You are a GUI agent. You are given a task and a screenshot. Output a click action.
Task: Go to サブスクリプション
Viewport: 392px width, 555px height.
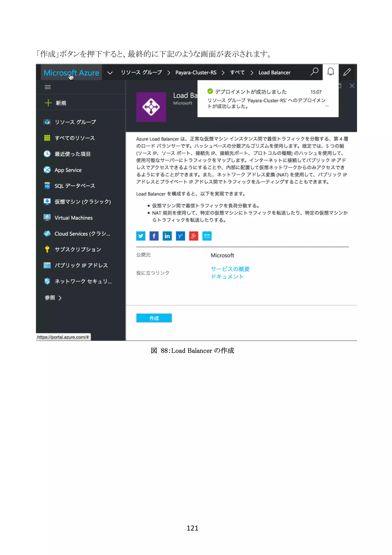78,249
